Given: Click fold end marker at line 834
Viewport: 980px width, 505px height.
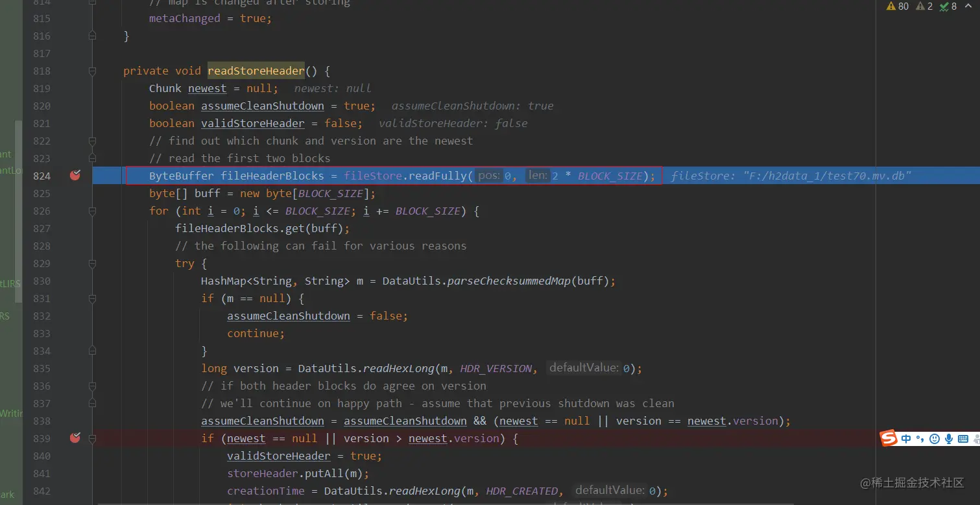Looking at the screenshot, I should [x=92, y=351].
